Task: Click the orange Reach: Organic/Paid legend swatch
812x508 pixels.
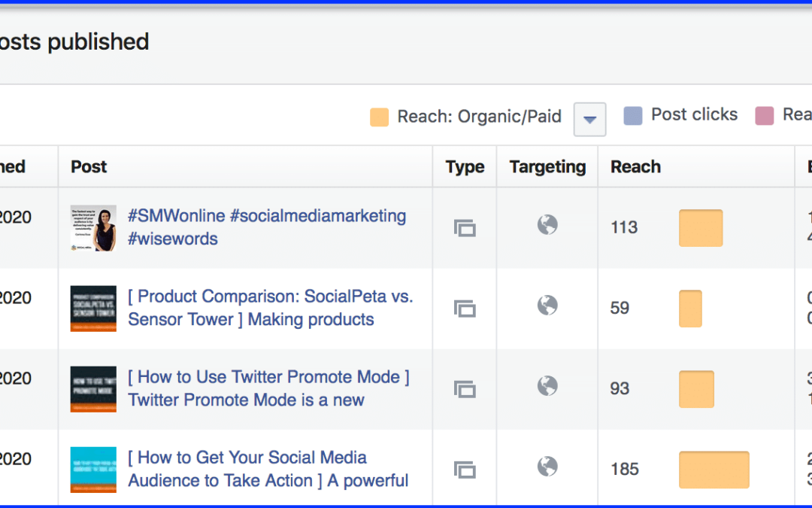Action: (x=379, y=117)
